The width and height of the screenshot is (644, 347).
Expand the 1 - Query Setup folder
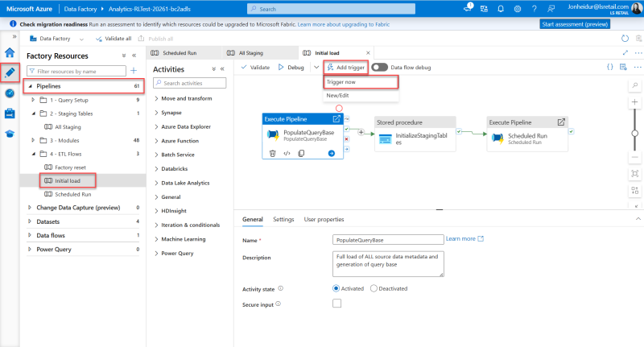click(33, 100)
